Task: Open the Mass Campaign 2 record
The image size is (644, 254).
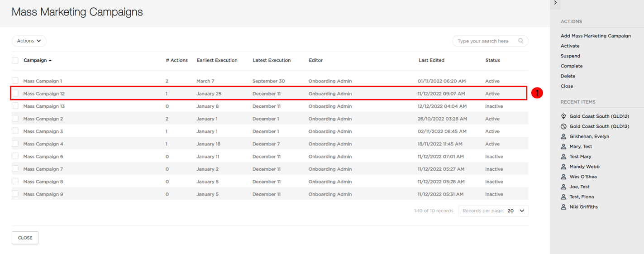Action: pos(43,119)
